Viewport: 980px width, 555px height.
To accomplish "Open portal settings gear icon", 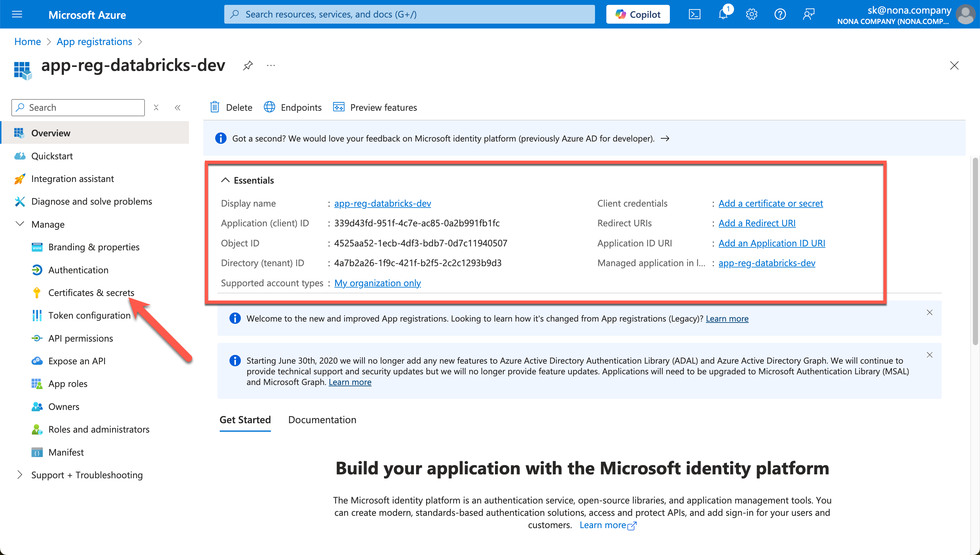I will pos(752,15).
